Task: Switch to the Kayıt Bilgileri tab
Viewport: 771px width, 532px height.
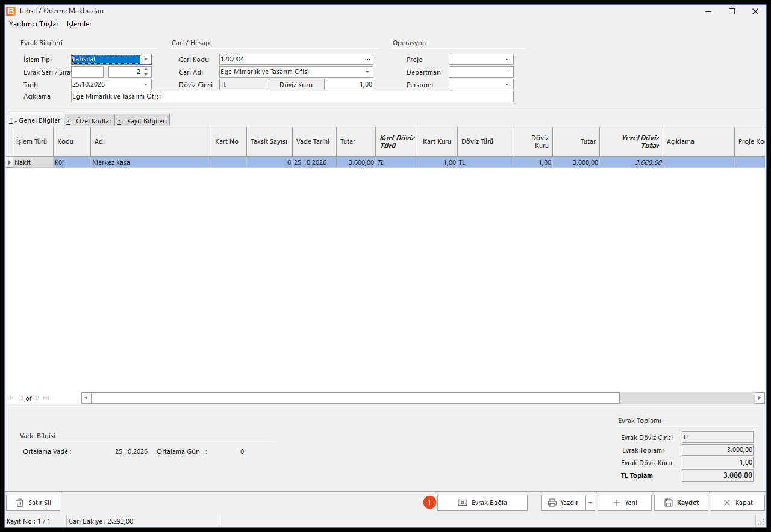Action: (142, 120)
